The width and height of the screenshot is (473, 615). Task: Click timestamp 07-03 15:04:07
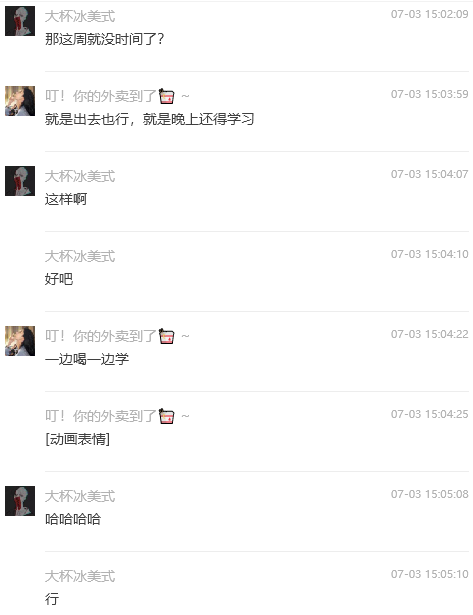pos(429,174)
